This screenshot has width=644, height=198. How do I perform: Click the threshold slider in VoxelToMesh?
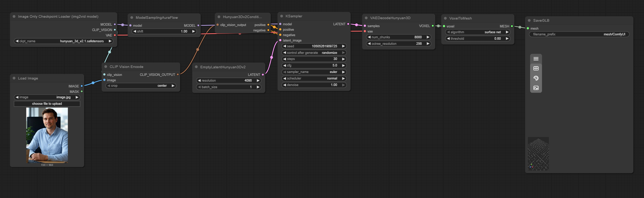coord(477,39)
